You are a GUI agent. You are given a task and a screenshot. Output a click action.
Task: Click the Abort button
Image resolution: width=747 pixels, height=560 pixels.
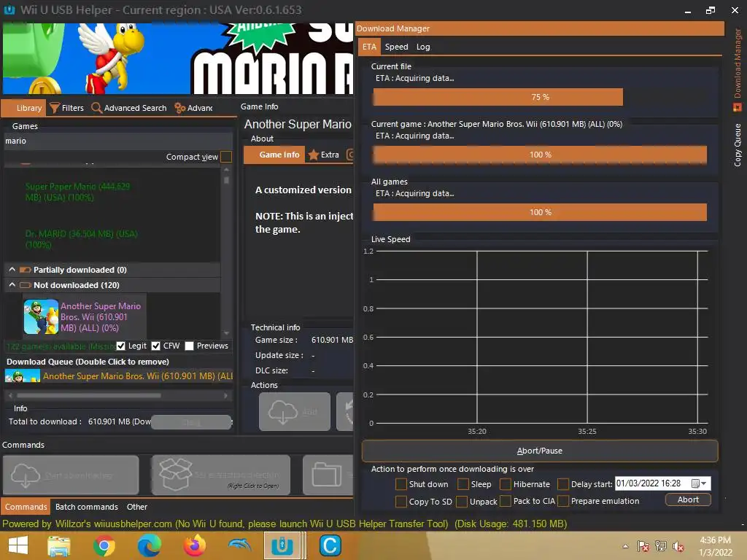(688, 499)
